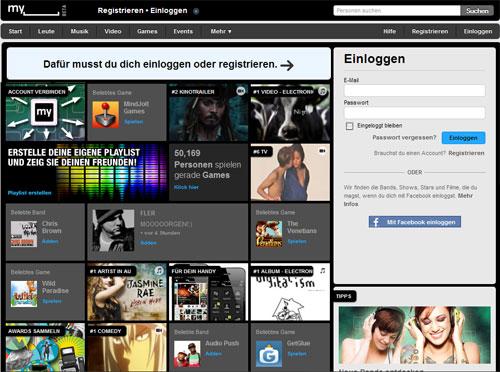Image resolution: width=500 pixels, height=372 pixels.
Task: Click the camera icon on the #6 TV tile
Action: coord(322,151)
